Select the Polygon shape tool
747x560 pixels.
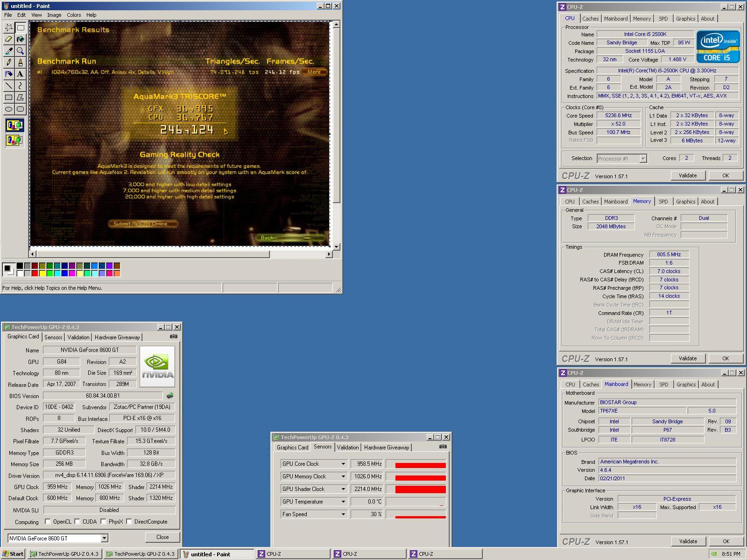point(20,98)
